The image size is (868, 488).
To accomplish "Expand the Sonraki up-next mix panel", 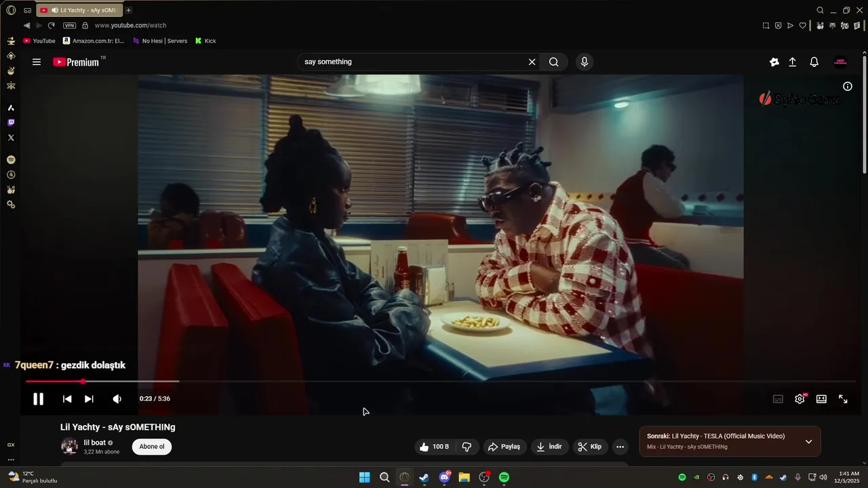I will click(x=808, y=442).
